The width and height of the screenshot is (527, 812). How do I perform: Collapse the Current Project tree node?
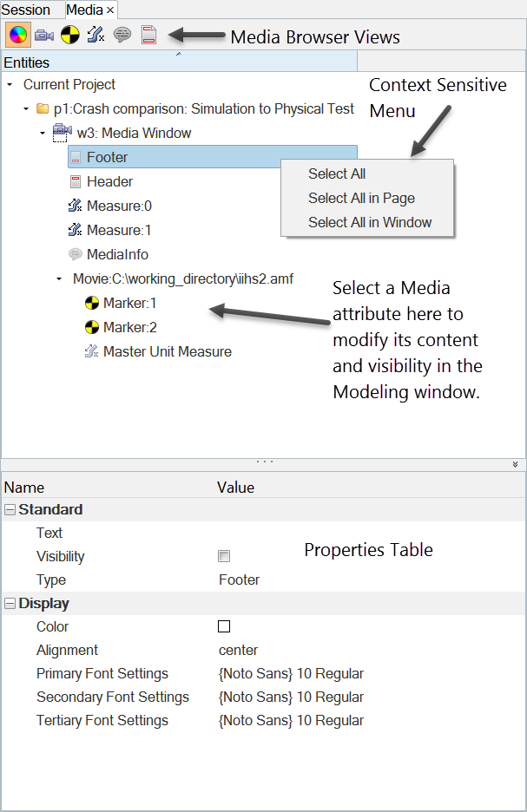pos(10,85)
